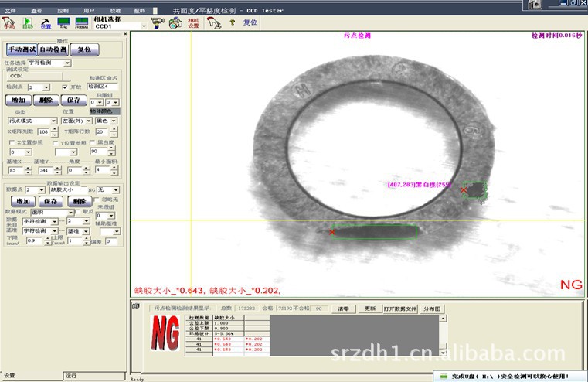Open the CCD1 camera selection dropdown
588x382 pixels.
coord(144,26)
